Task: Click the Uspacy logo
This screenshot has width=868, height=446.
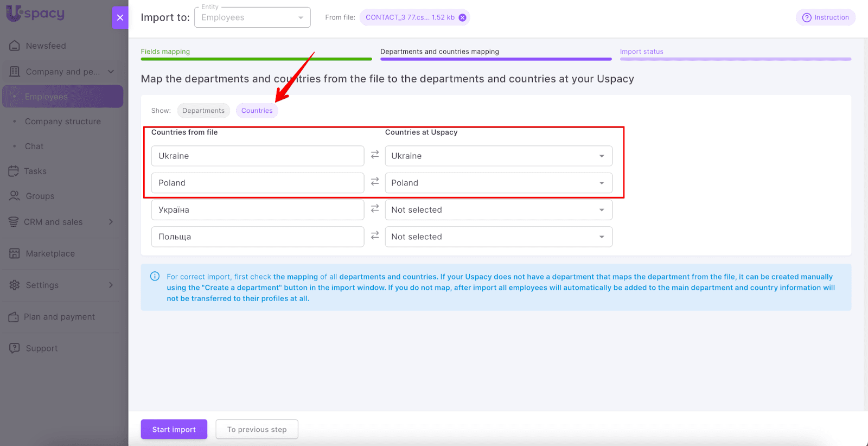Action: [36, 14]
